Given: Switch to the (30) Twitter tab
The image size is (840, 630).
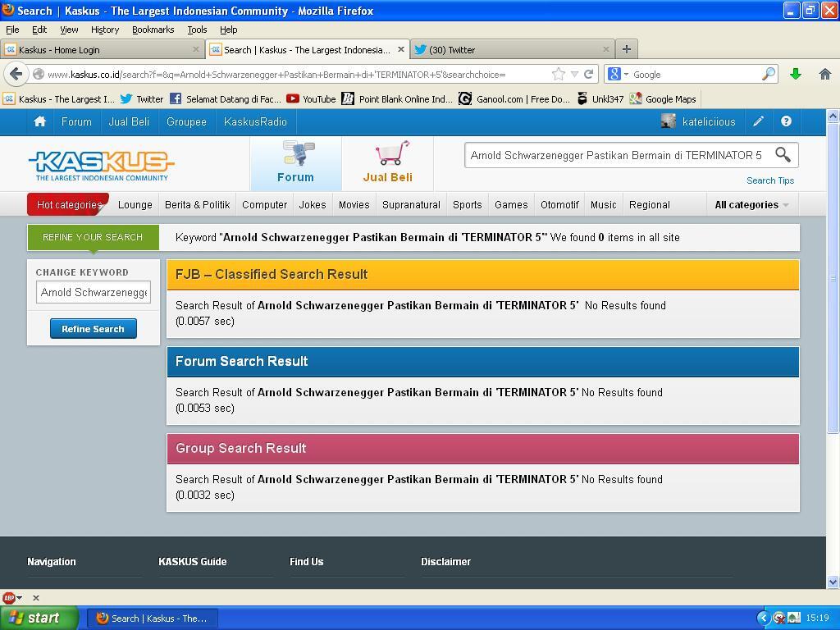Looking at the screenshot, I should point(513,49).
